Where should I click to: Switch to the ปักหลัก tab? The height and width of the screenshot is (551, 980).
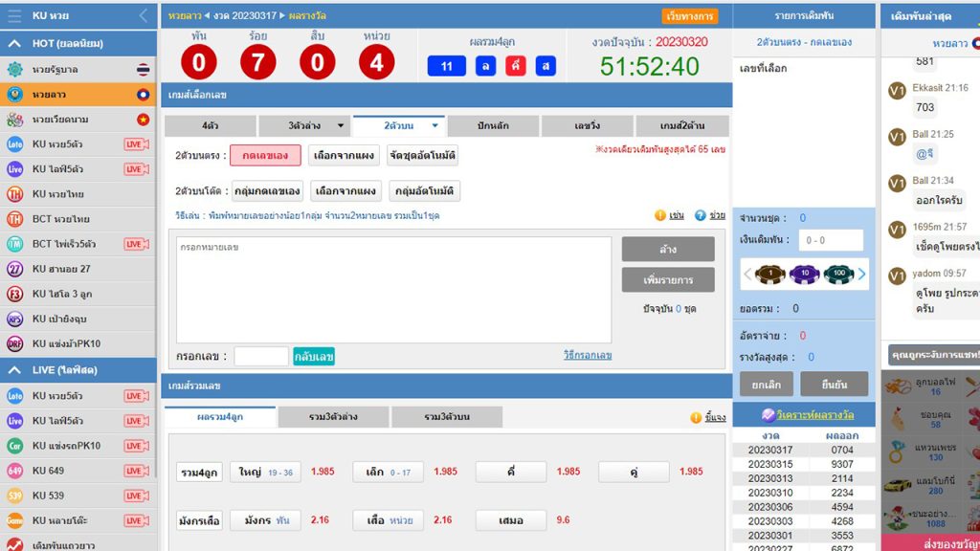tap(493, 125)
